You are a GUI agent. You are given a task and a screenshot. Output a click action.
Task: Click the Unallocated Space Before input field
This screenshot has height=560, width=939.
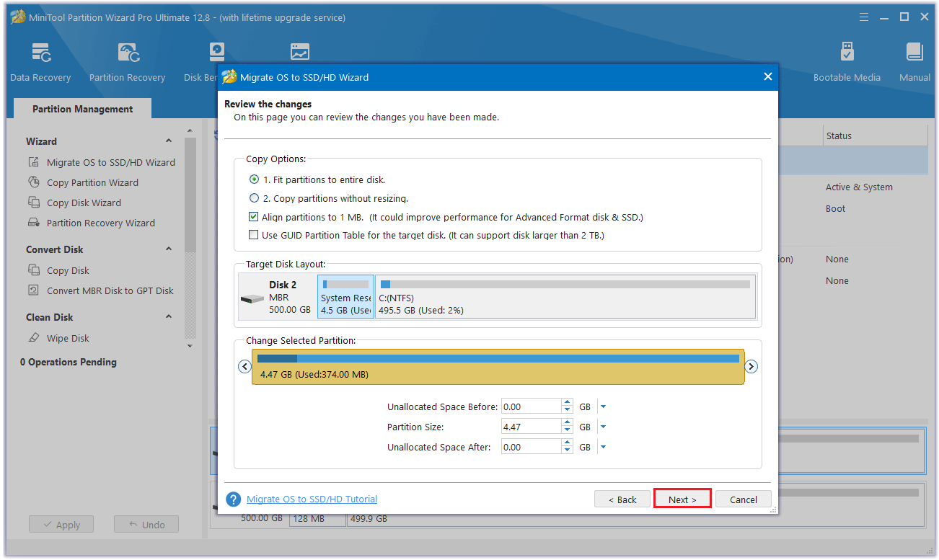(x=530, y=407)
